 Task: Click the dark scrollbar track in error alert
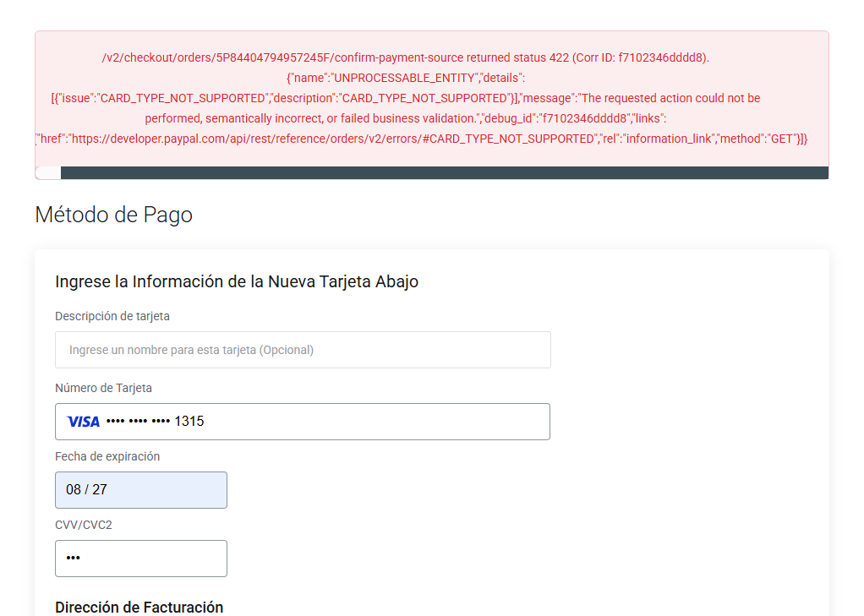[444, 173]
